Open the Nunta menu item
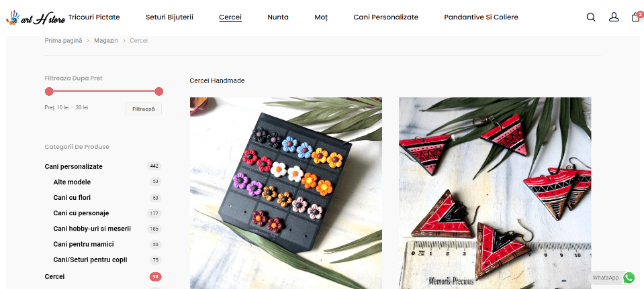 (278, 17)
